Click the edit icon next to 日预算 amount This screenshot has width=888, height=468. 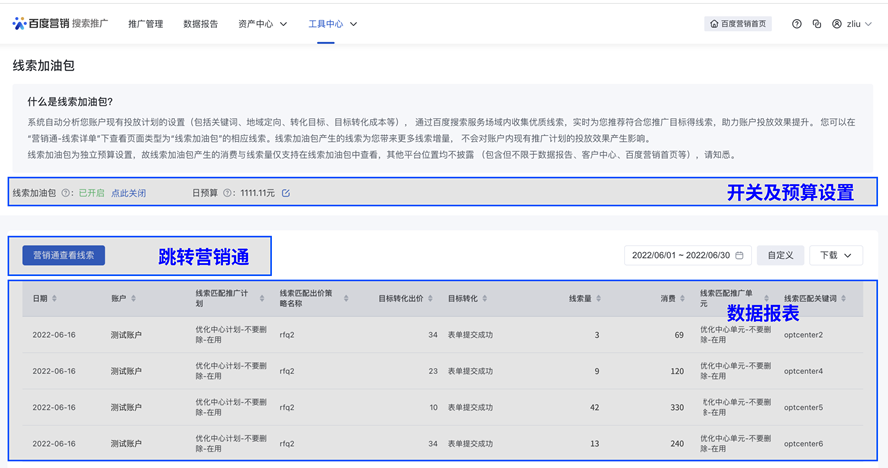286,193
